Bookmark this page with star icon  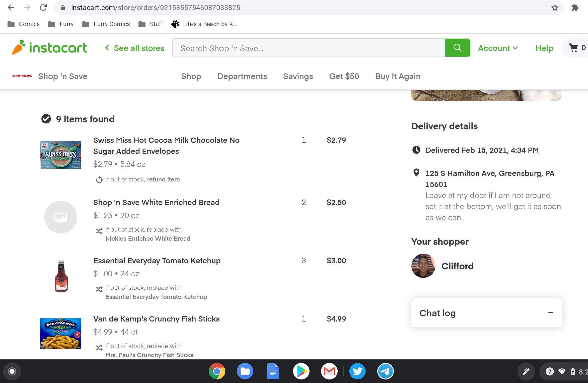tap(555, 8)
